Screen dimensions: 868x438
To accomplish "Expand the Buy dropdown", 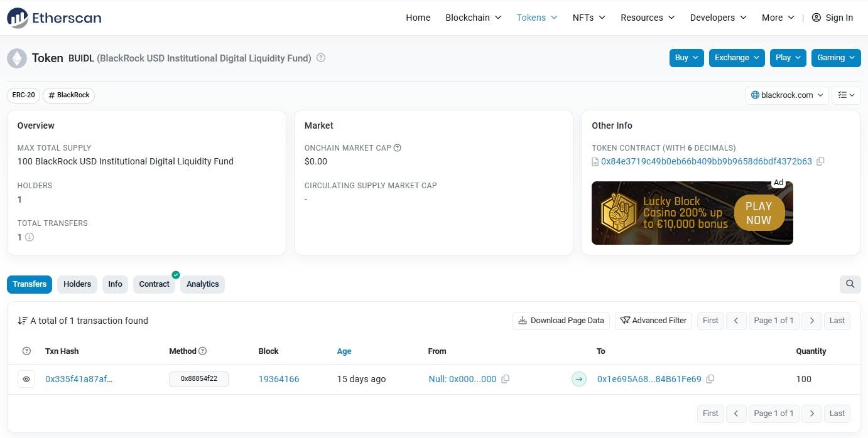I will click(686, 58).
